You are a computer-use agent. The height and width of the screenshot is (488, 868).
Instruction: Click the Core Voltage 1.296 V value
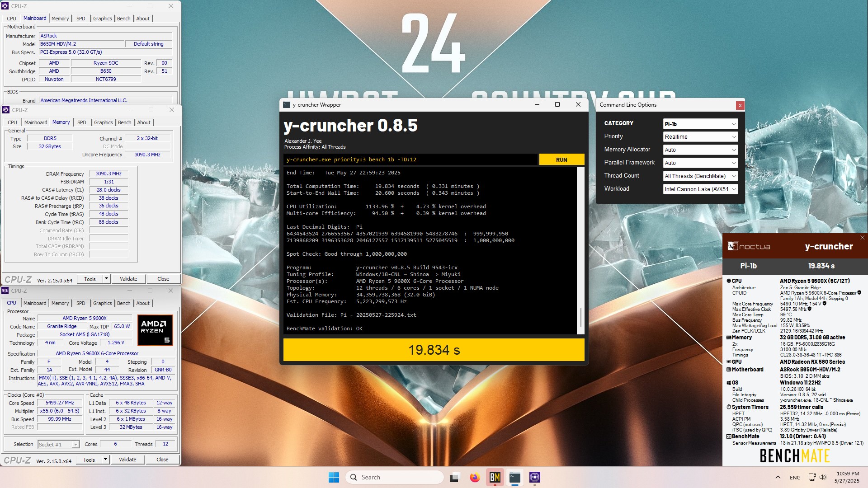[116, 343]
